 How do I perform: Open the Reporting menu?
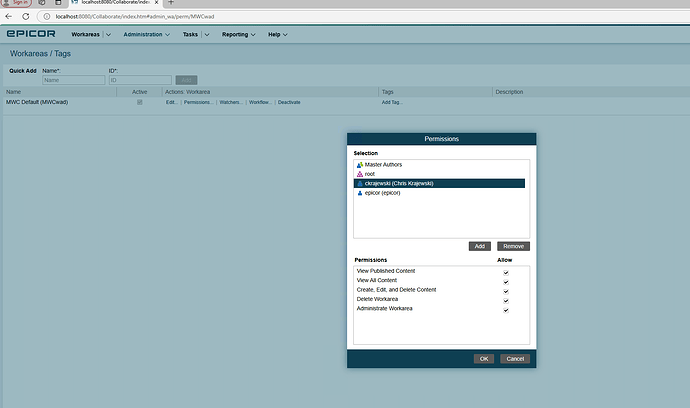pyautogui.click(x=235, y=34)
